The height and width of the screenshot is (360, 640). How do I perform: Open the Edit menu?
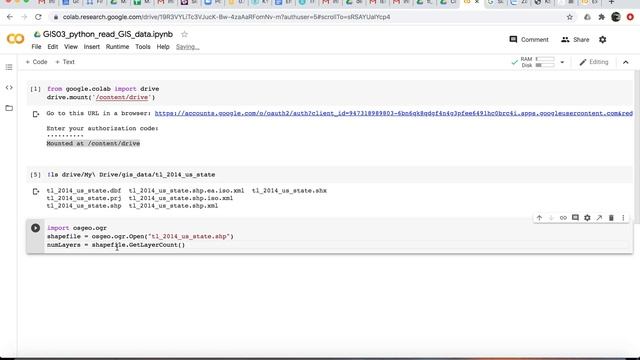point(53,47)
